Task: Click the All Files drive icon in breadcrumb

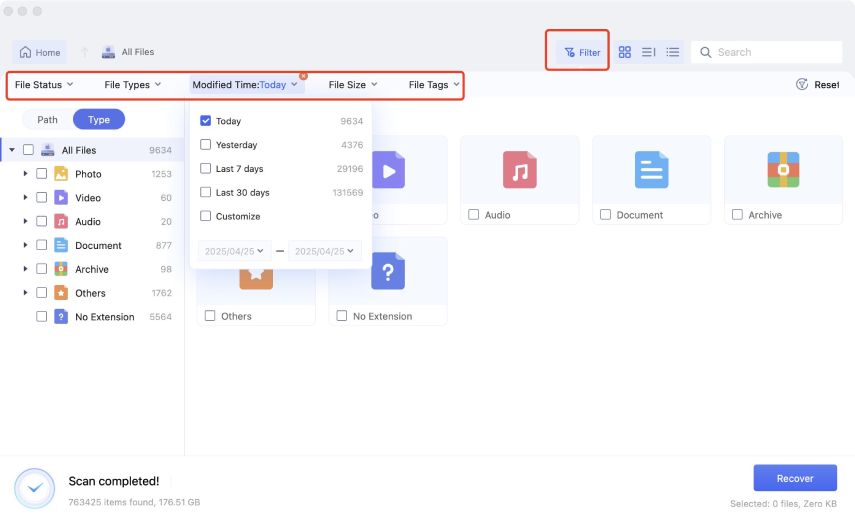Action: tap(109, 52)
